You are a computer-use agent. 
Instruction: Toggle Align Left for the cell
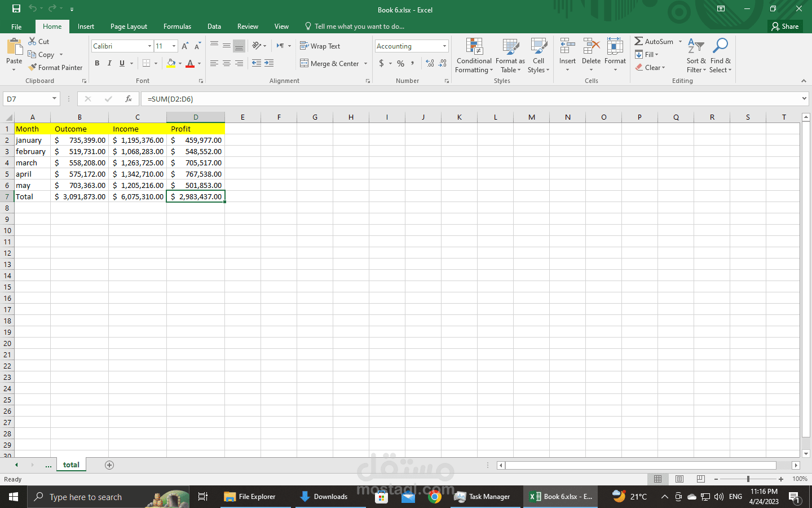214,63
